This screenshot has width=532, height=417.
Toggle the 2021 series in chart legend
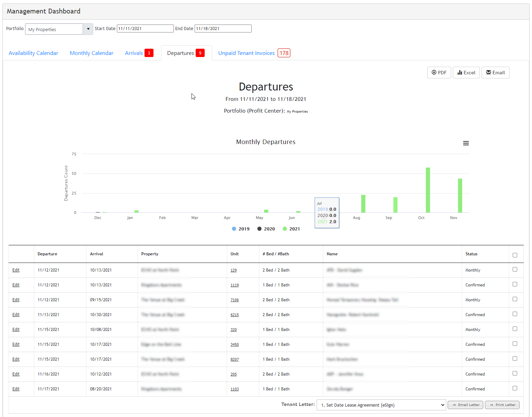(291, 229)
